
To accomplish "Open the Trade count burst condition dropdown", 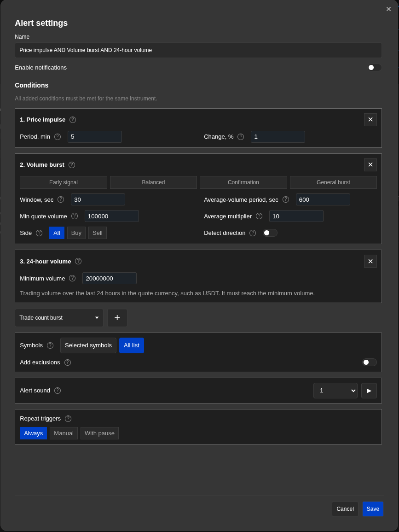I will click(59, 318).
